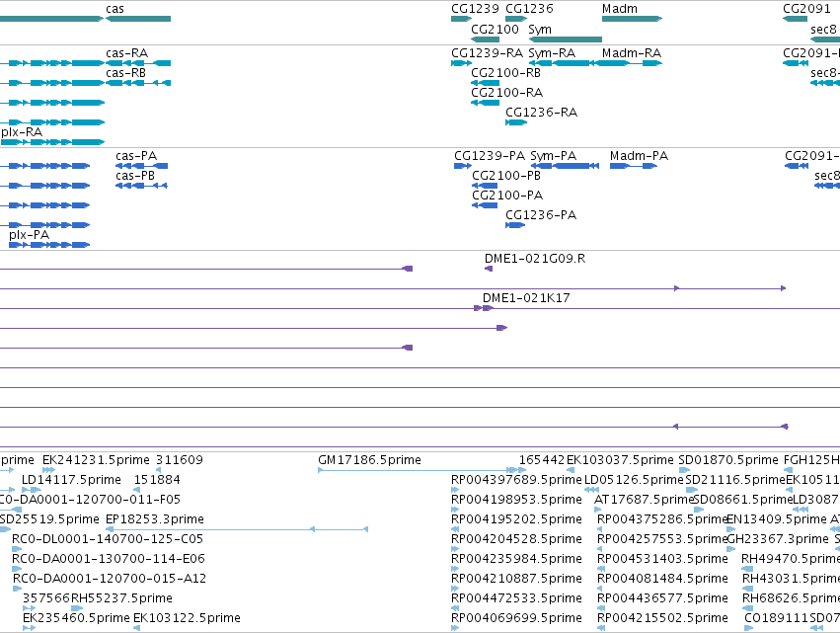Image resolution: width=840 pixels, height=633 pixels.
Task: Select the SD01870.5prime label
Action: point(728,460)
